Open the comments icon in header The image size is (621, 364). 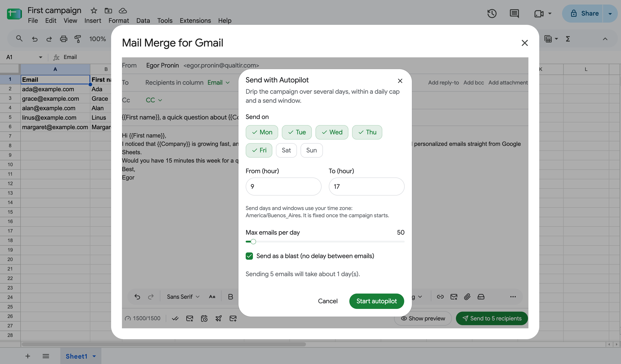pos(514,13)
